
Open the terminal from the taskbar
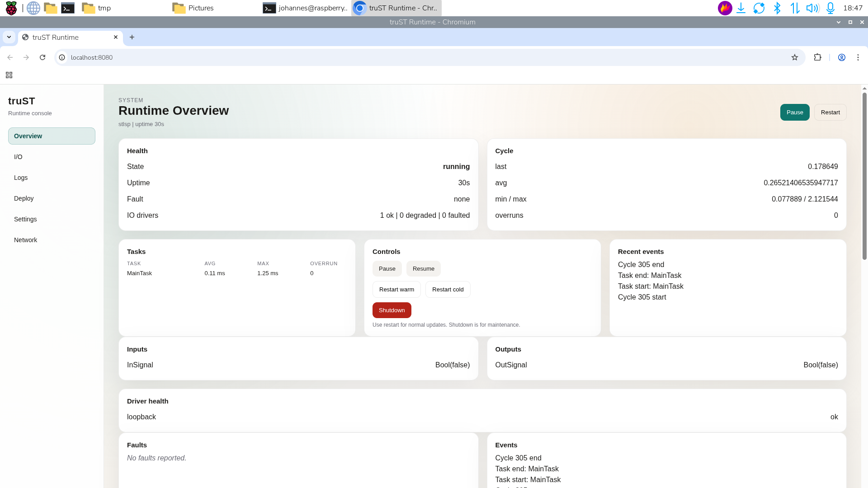point(68,8)
